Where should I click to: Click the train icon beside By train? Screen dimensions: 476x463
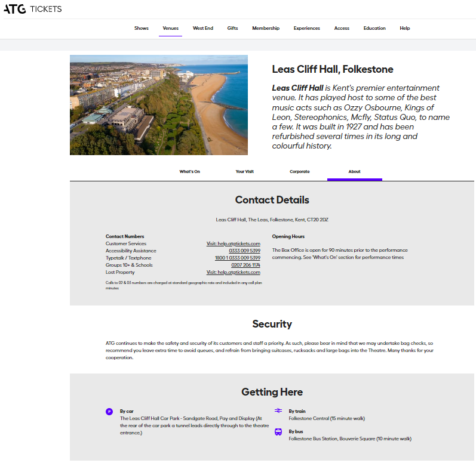(x=278, y=410)
